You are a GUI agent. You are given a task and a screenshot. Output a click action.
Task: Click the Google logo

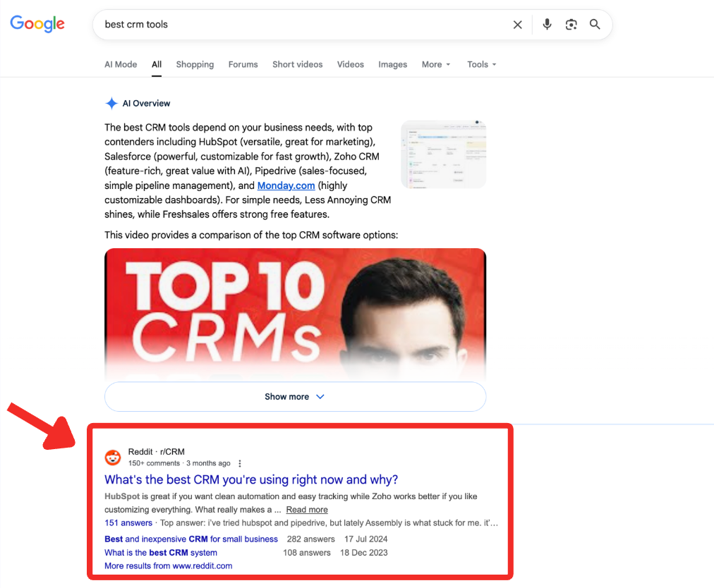click(37, 24)
